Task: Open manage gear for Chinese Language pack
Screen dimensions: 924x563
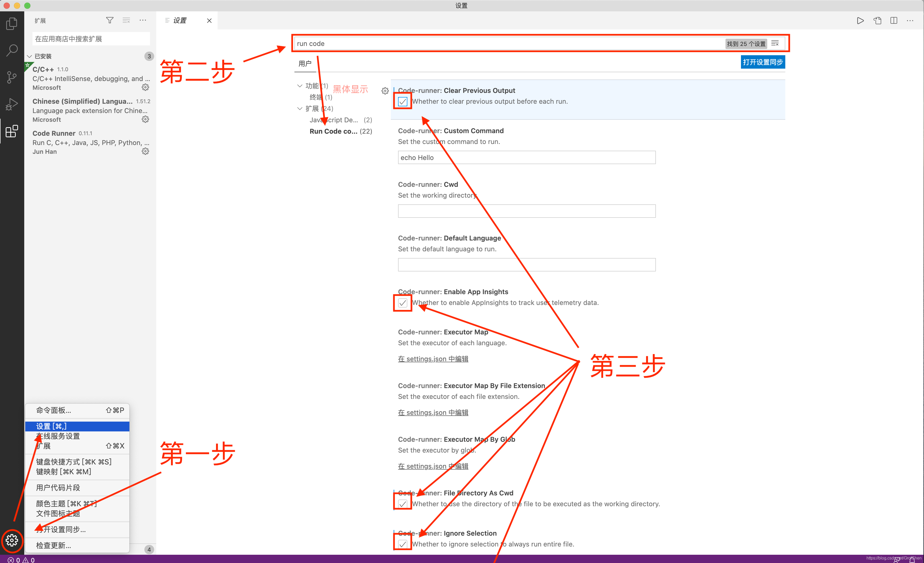Action: click(145, 119)
